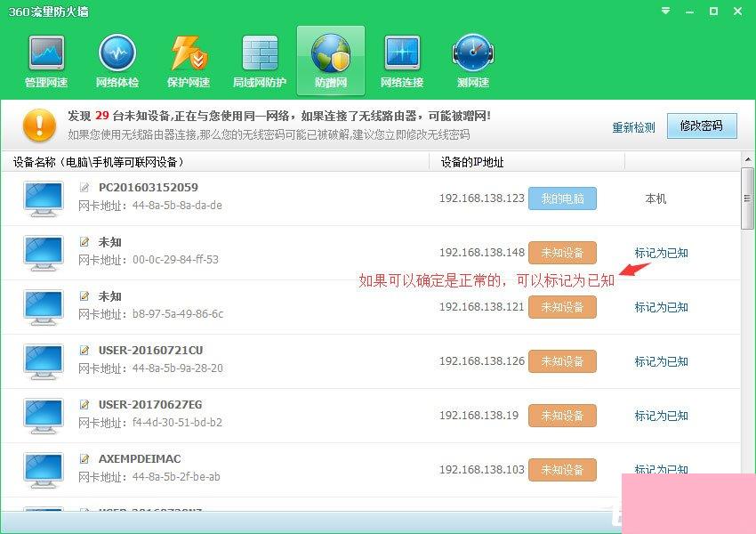The width and height of the screenshot is (756, 534).
Task: Click the MAC address 44-8a-5b-8a-da-de
Action: pyautogui.click(x=177, y=206)
